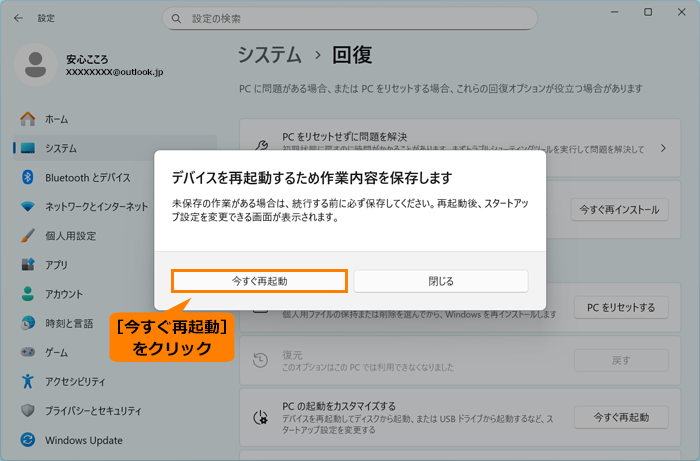700x461 pixels.
Task: Click the Windows Update sync icon
Action: point(28,440)
